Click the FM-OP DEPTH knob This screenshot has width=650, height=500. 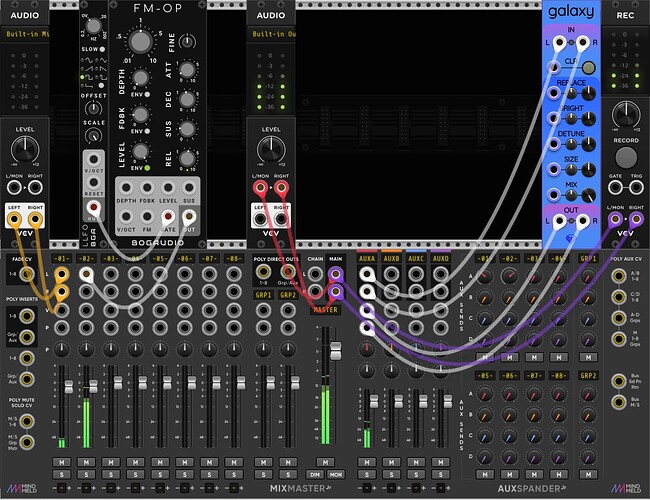141,78
